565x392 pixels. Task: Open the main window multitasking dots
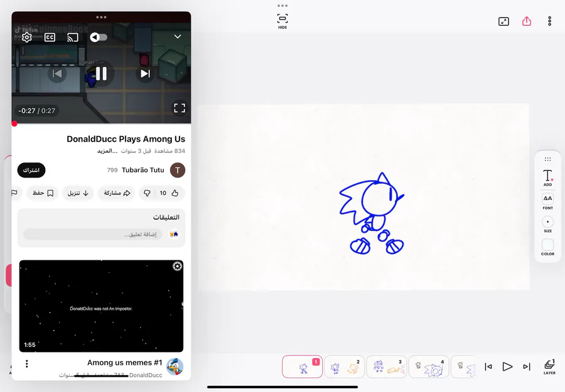tap(282, 6)
